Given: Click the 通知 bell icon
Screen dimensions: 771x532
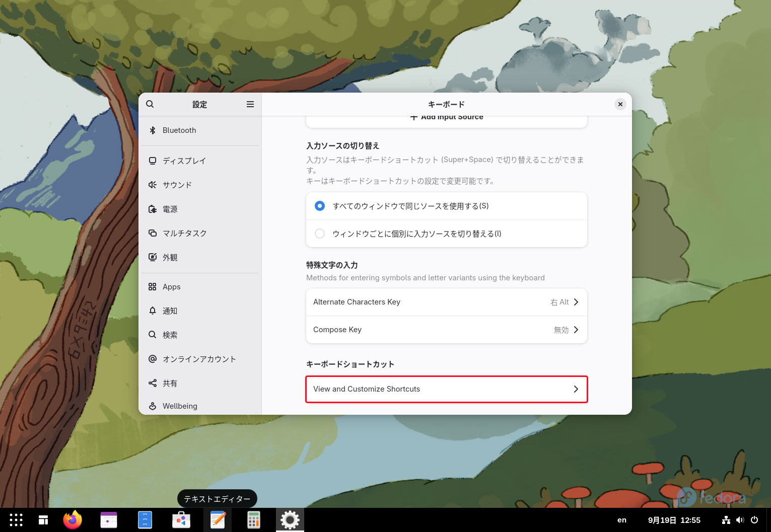Looking at the screenshot, I should click(153, 311).
